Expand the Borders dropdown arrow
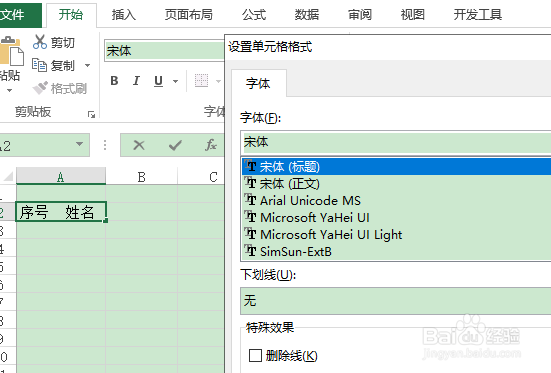 (x=218, y=82)
